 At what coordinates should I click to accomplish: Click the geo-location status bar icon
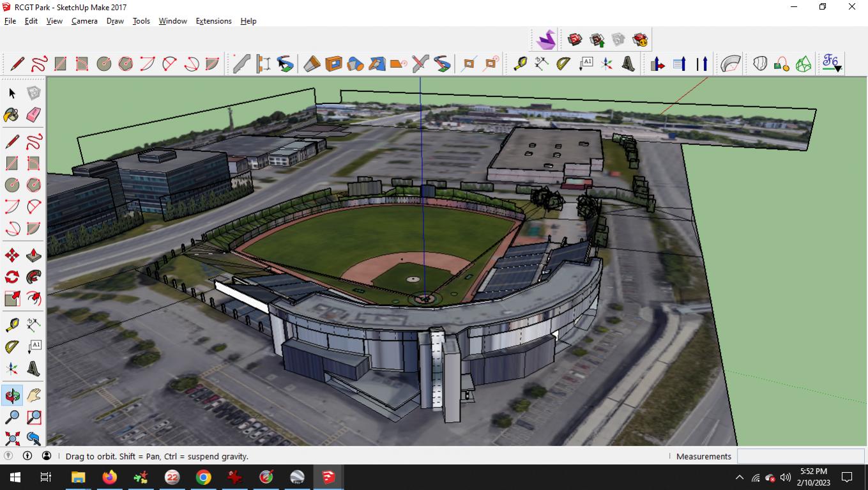click(8, 456)
